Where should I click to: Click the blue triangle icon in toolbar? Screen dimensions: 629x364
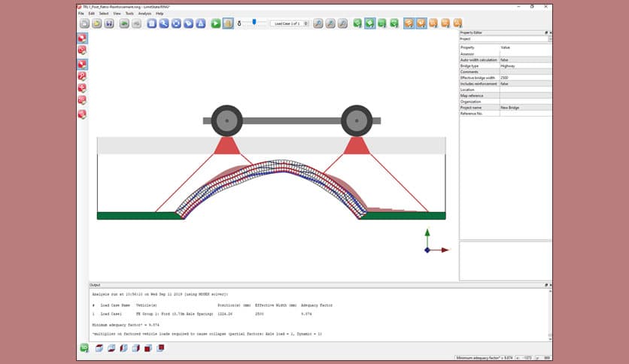pos(201,23)
